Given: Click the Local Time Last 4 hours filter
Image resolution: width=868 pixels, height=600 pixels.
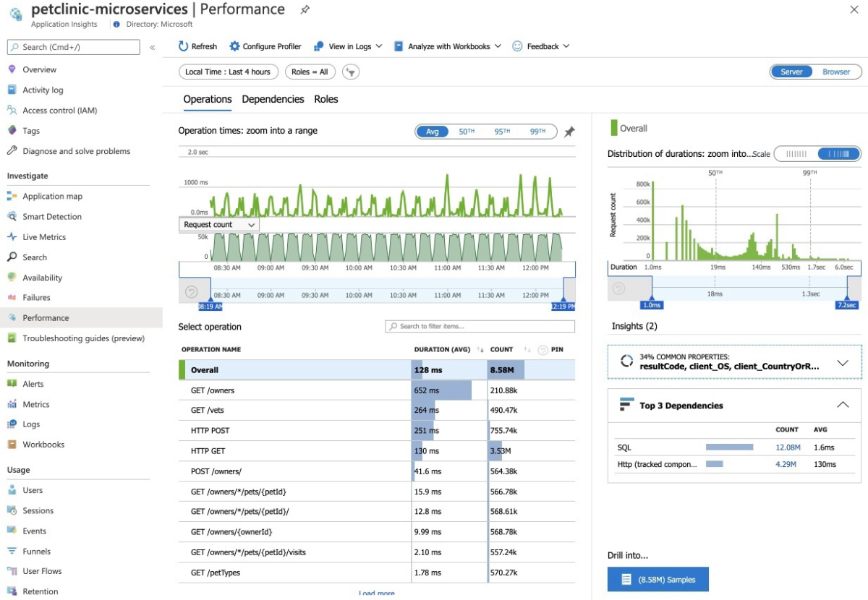Looking at the screenshot, I should tap(228, 72).
